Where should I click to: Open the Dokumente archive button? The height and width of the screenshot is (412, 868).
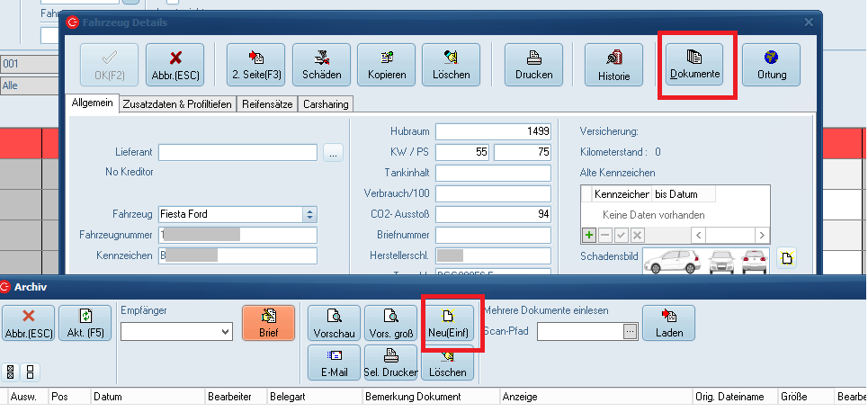(694, 65)
